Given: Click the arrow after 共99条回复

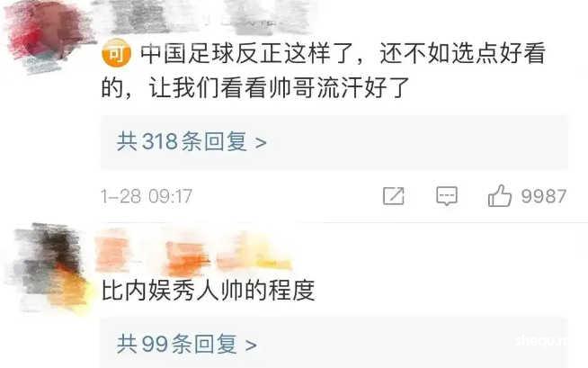Looking at the screenshot, I should click(x=251, y=346).
